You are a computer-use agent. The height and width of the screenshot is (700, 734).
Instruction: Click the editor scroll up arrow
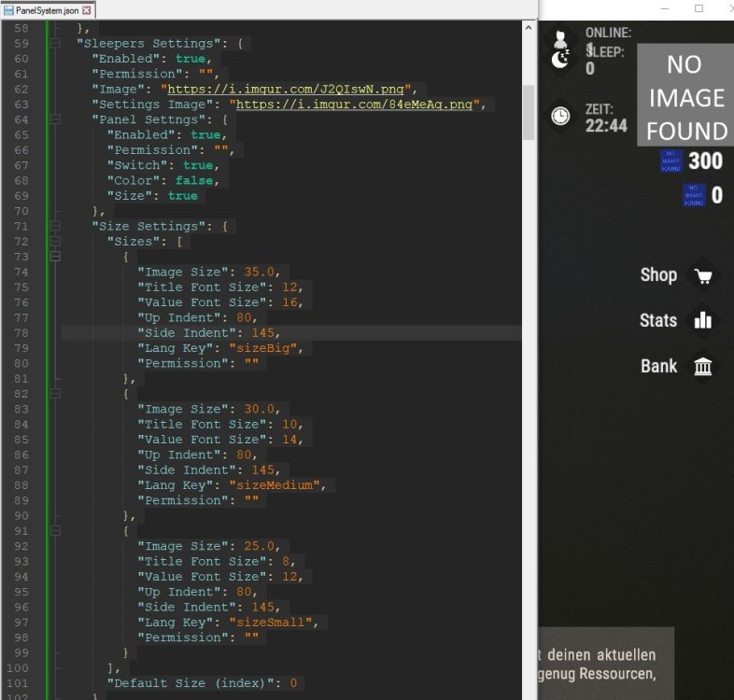coord(529,28)
